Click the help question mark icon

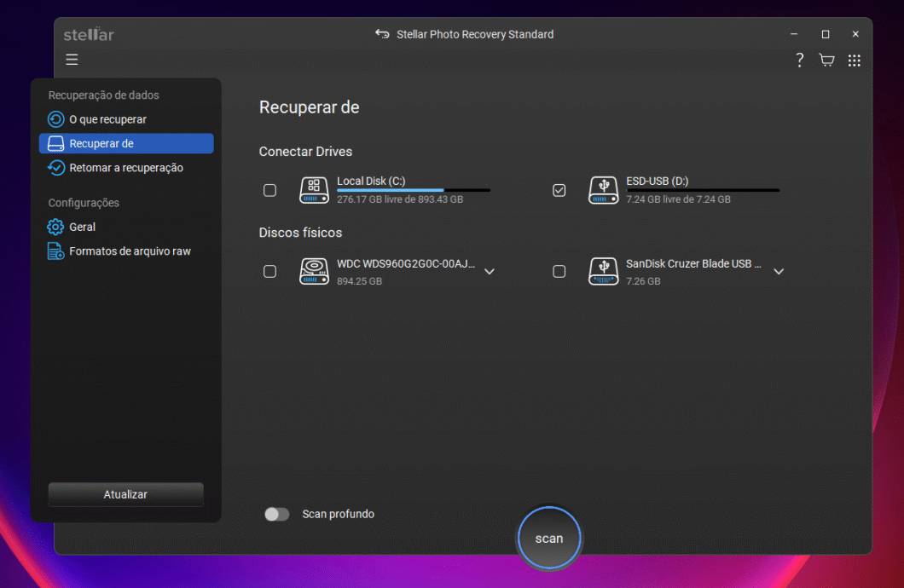point(799,60)
